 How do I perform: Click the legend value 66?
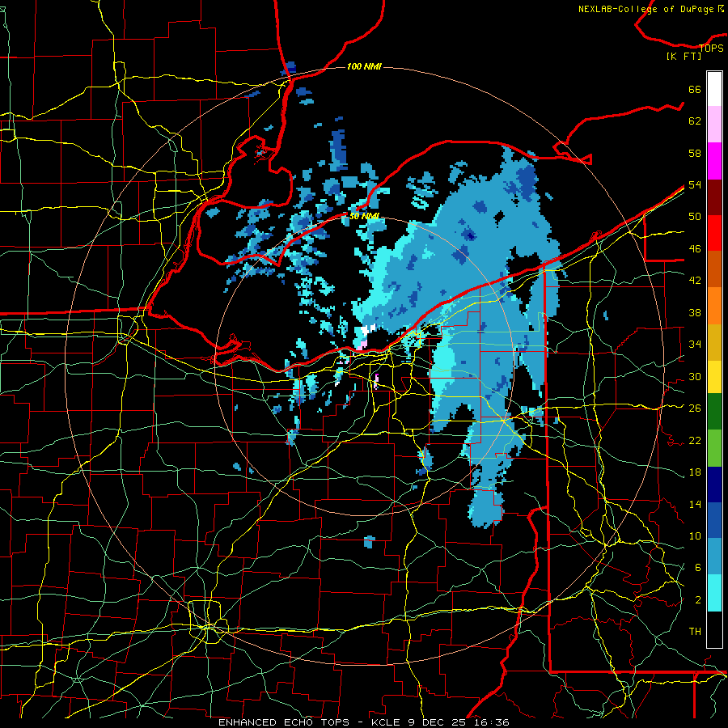pos(695,90)
